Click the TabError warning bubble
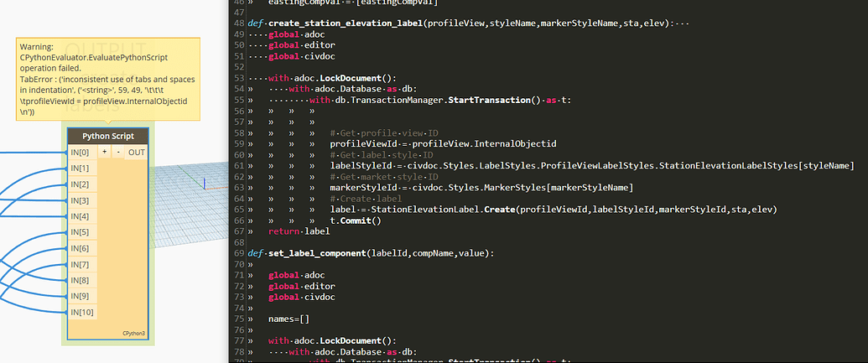Image resolution: width=868 pixels, height=363 pixels. point(108,79)
